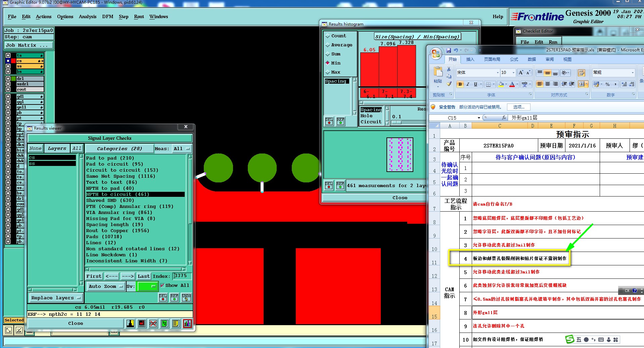Open the Replace layers dropdown
644x348 pixels.
[x=55, y=298]
